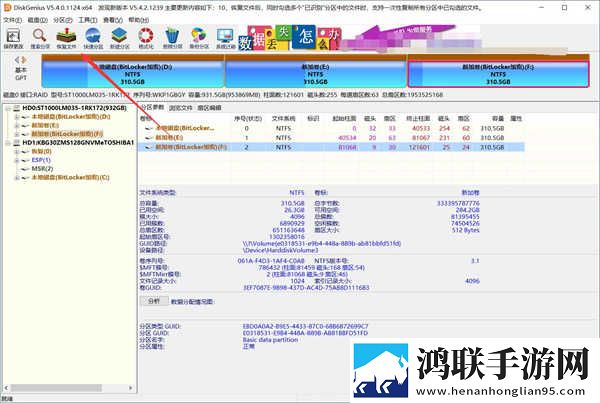Click the 文件系统 column header
The width and height of the screenshot is (600, 403).
pyautogui.click(x=284, y=119)
